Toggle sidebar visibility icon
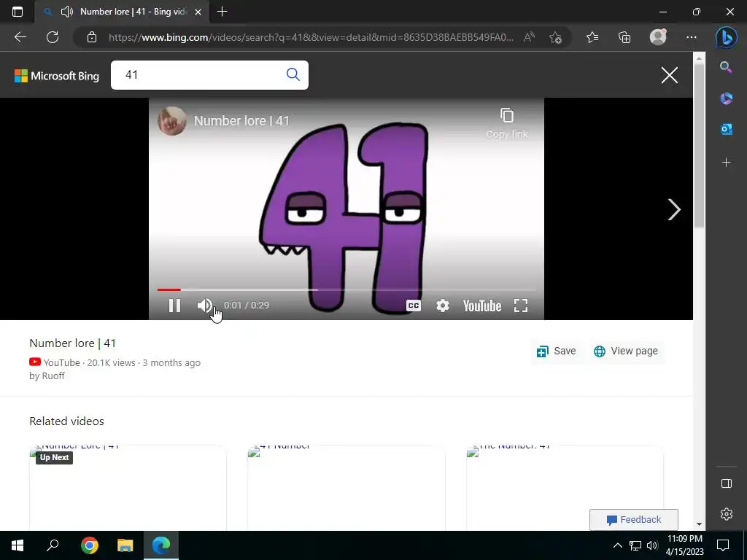The height and width of the screenshot is (560, 747). pos(726,484)
